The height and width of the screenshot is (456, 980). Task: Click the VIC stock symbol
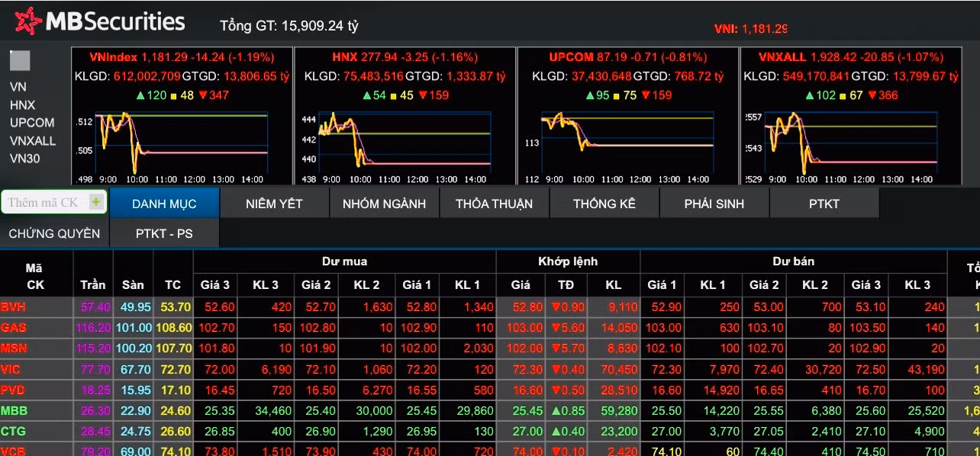(x=11, y=369)
